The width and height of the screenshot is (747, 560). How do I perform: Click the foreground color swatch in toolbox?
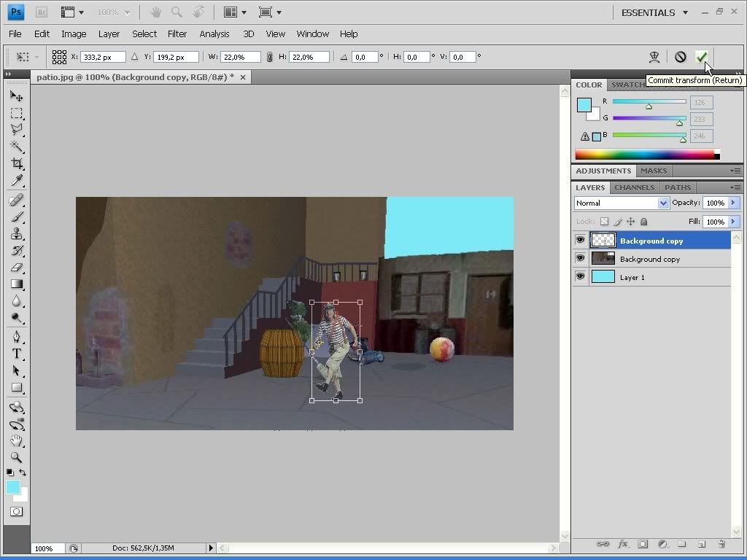click(13, 487)
